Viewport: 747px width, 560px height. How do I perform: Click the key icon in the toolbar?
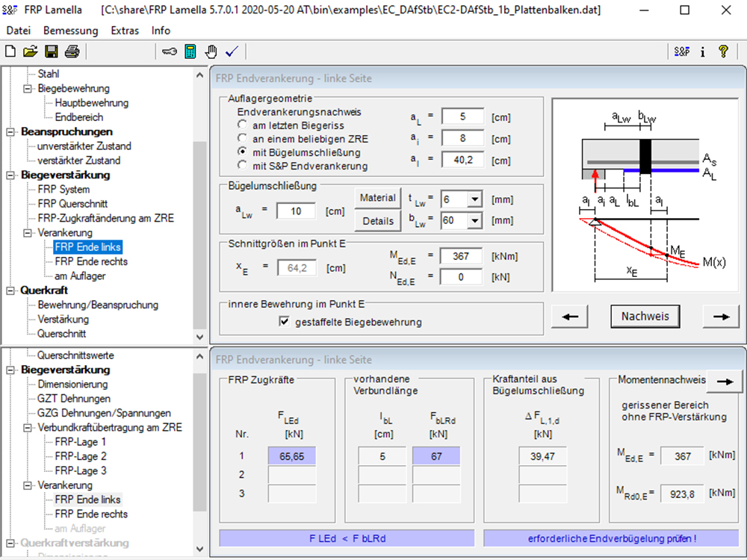click(169, 51)
